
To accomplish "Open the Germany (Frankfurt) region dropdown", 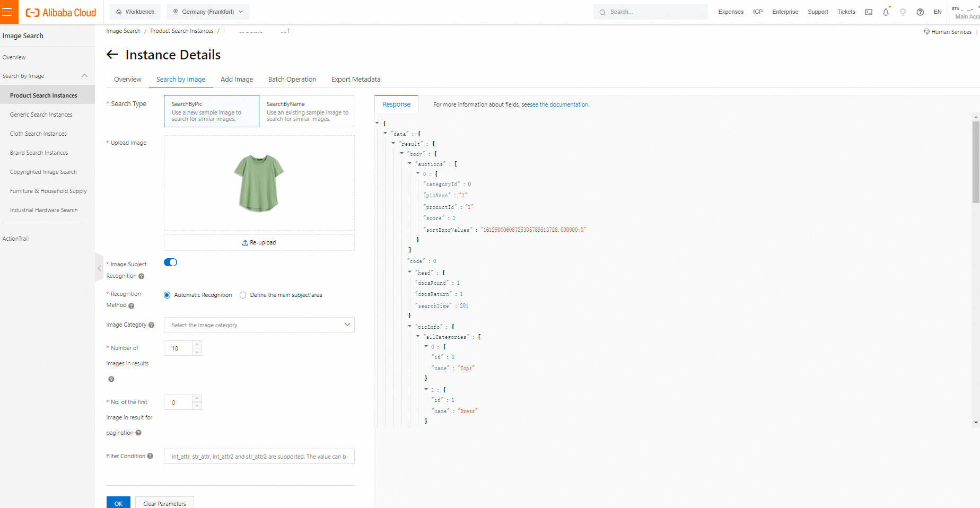I will click(208, 12).
